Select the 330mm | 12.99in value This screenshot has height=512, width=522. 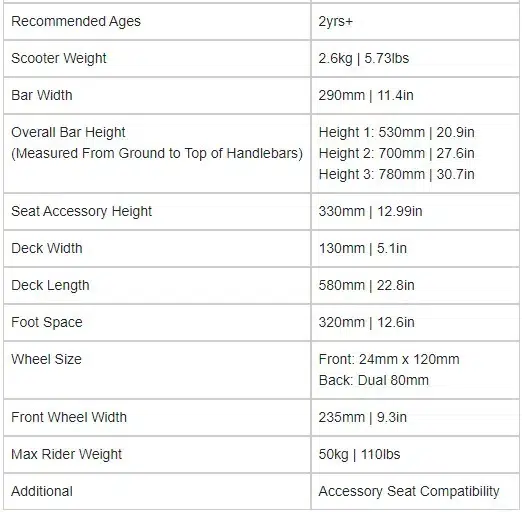pos(370,211)
